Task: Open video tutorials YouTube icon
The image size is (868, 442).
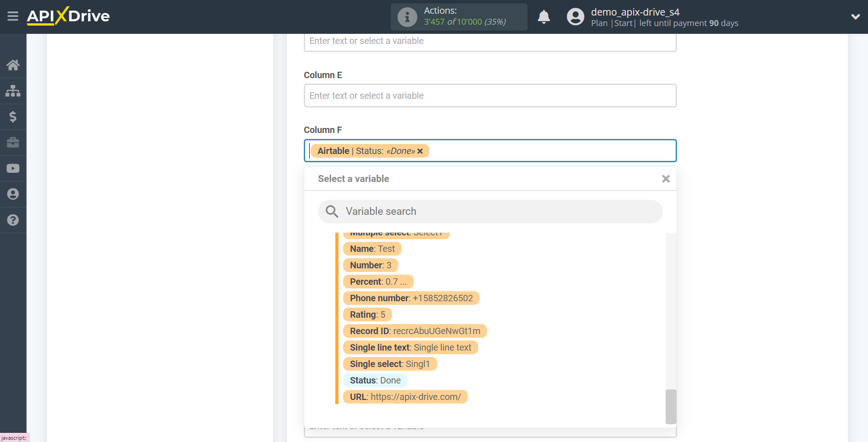Action: pyautogui.click(x=13, y=168)
